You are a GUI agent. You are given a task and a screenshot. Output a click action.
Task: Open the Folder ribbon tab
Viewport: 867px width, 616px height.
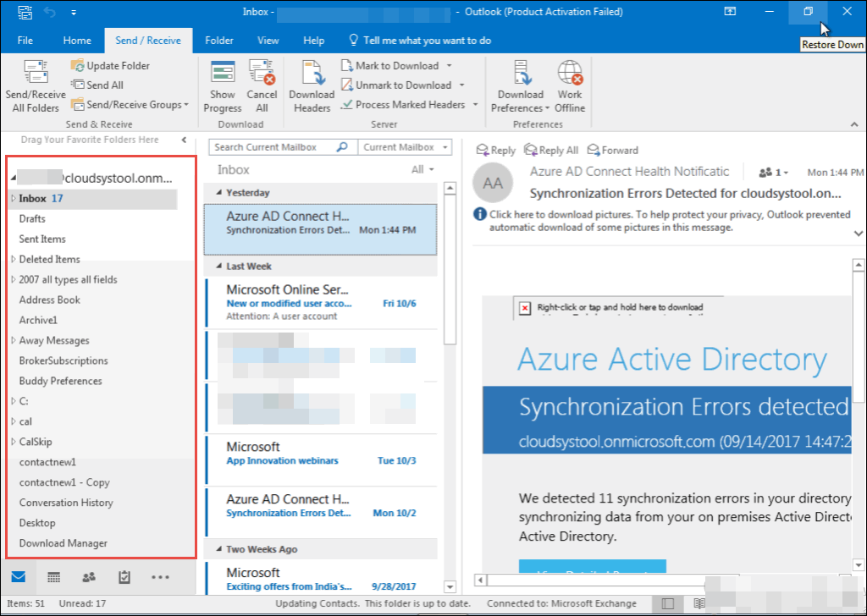click(x=219, y=41)
